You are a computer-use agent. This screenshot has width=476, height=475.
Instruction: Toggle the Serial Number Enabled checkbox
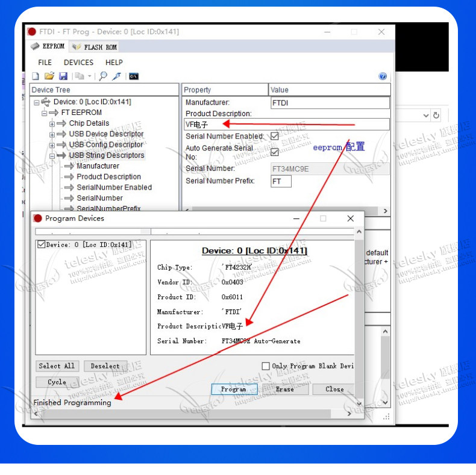[274, 136]
